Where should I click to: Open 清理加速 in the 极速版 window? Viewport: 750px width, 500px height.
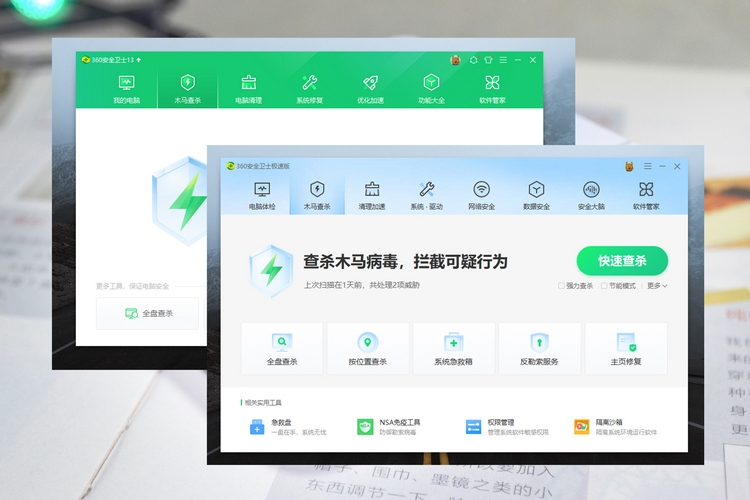(x=372, y=196)
